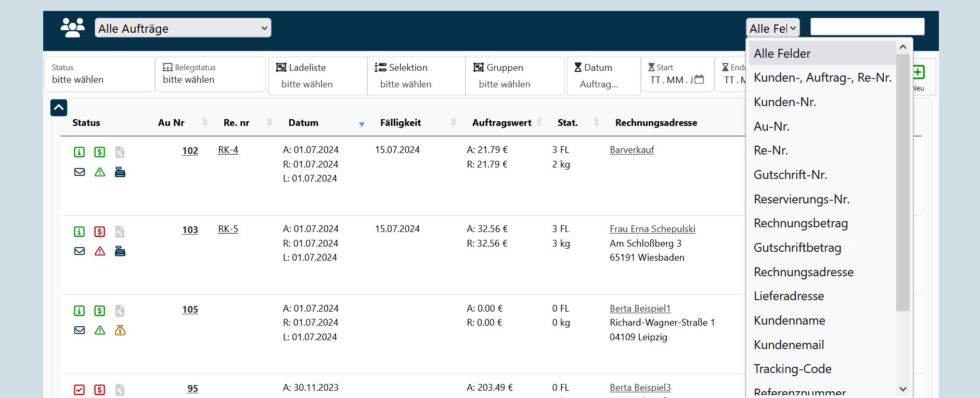Click the envelope icon for order 105
This screenshot has width=980, height=398.
tap(80, 330)
